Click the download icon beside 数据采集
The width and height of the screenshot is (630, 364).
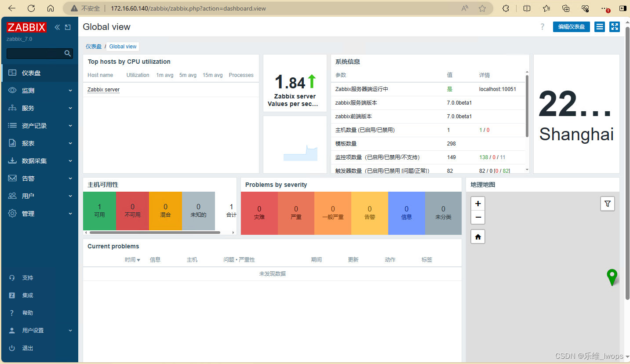pyautogui.click(x=12, y=161)
